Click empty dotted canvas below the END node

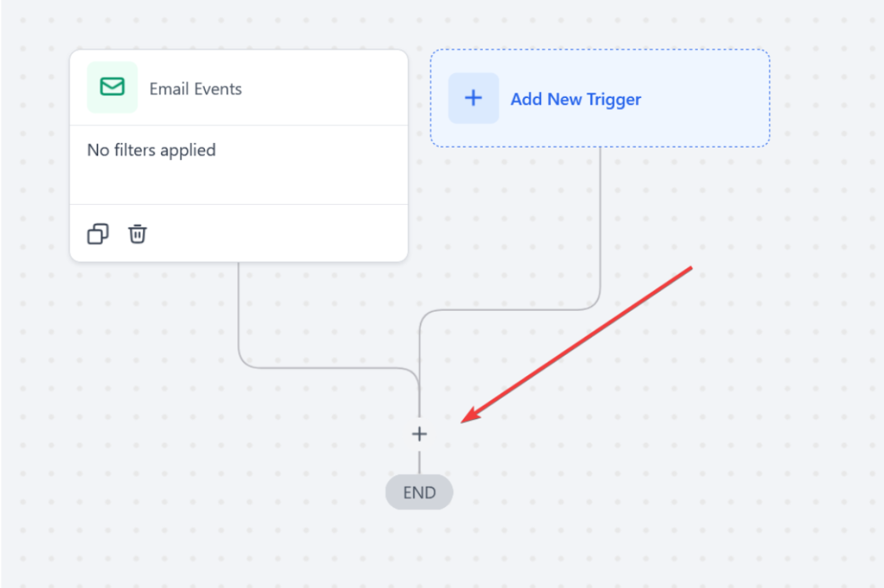[419, 550]
